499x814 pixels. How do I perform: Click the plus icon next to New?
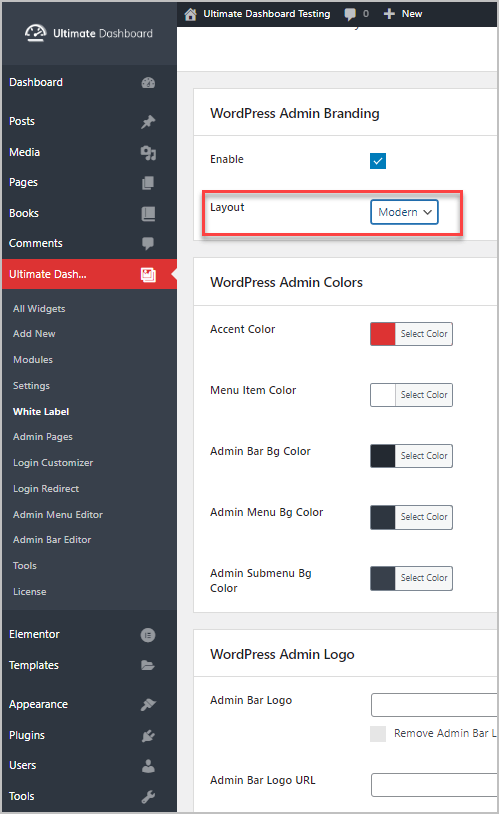pos(389,14)
